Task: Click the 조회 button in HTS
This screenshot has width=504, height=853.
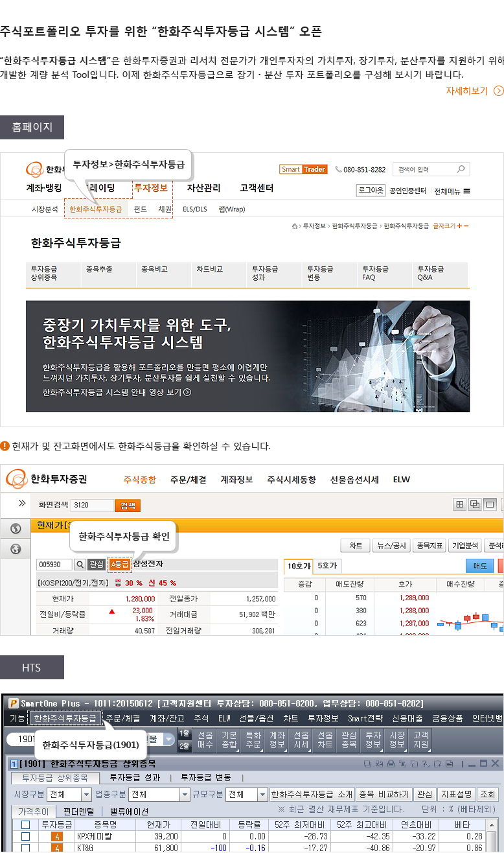Action: (488, 794)
